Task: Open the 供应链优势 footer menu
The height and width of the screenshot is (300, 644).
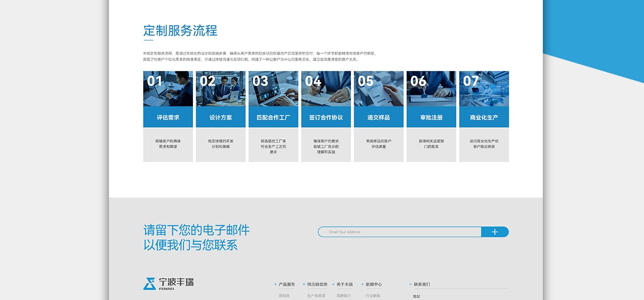Action: coord(317,284)
